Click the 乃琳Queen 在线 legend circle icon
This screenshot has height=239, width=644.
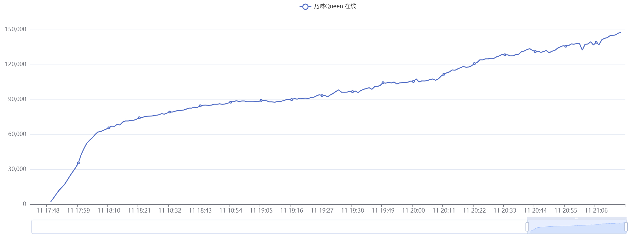coord(305,7)
